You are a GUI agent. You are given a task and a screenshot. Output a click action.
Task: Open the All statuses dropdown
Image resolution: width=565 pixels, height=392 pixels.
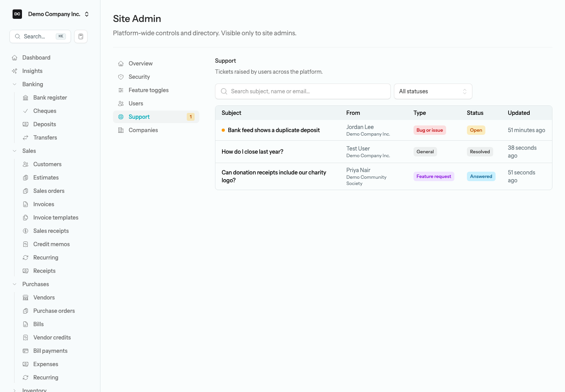pyautogui.click(x=433, y=91)
